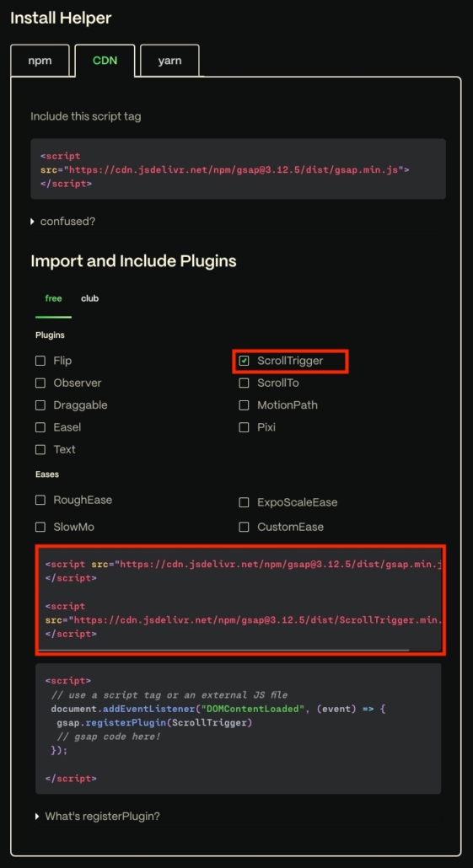Check the Observer plugin box

point(40,383)
